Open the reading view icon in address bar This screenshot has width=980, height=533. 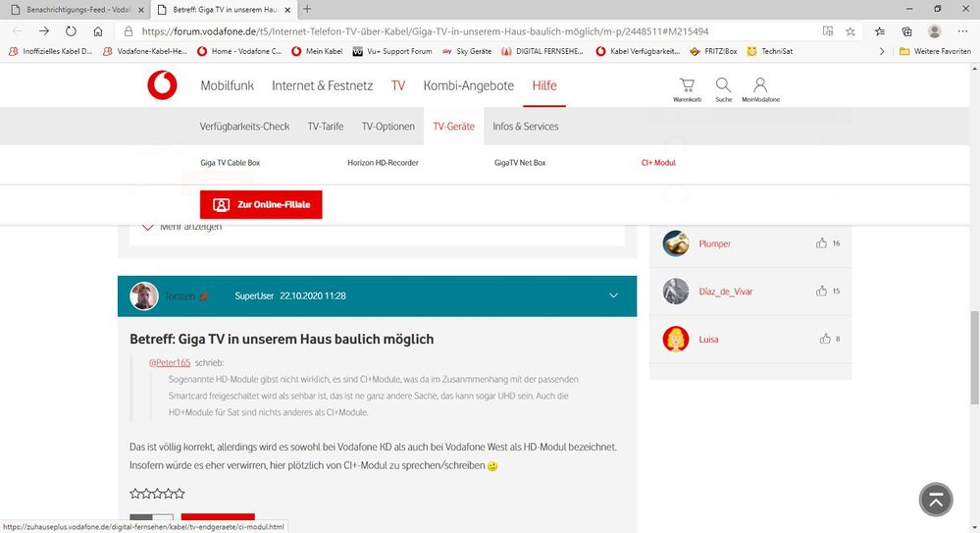click(828, 31)
